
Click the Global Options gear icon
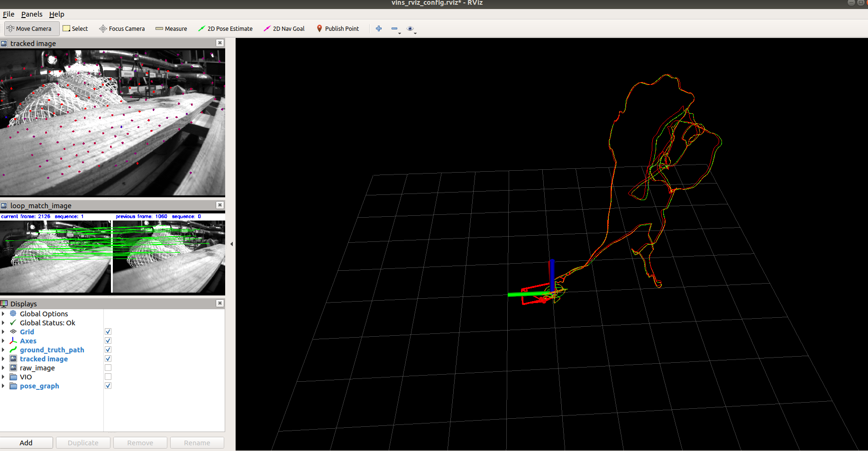[x=13, y=313]
